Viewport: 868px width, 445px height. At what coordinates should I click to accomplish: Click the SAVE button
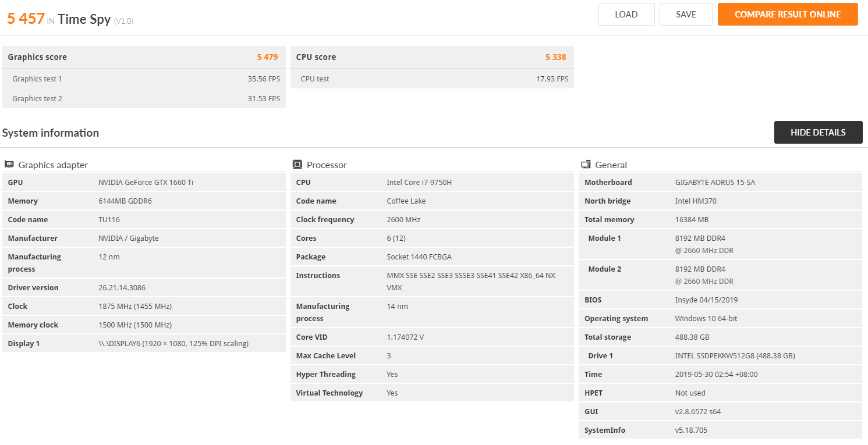(686, 15)
